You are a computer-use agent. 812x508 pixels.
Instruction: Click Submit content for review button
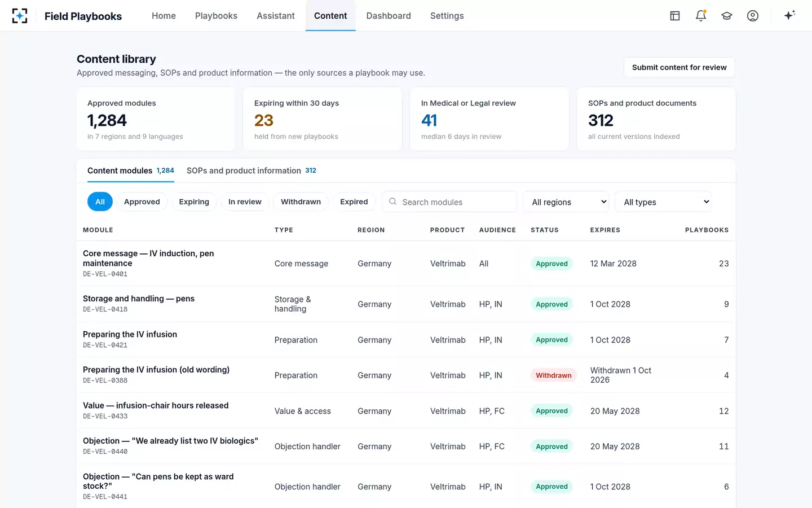coord(679,67)
